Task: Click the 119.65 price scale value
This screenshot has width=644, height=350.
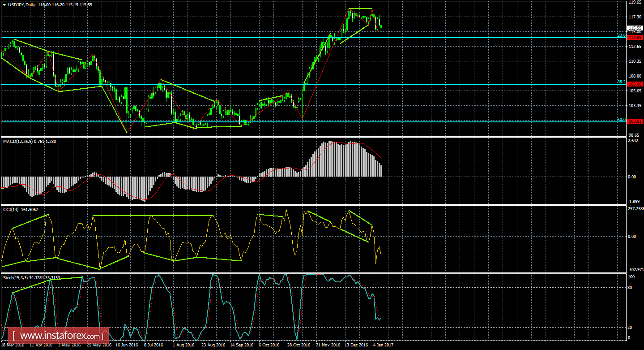Action: [634, 2]
